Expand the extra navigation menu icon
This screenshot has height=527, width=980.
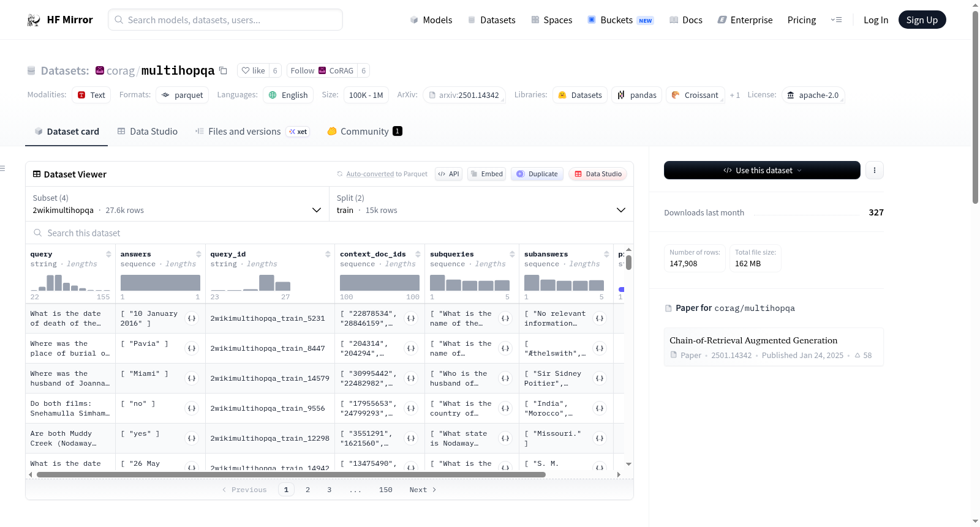click(x=836, y=20)
